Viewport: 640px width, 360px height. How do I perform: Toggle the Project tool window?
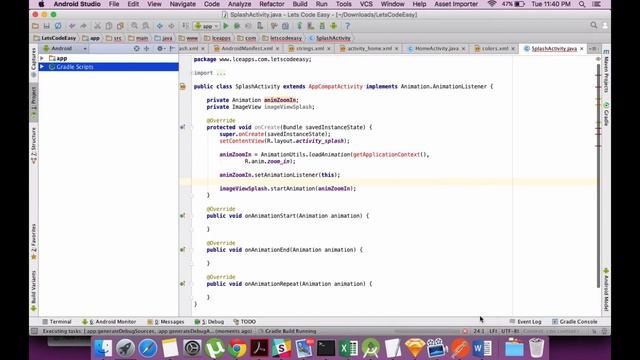tap(34, 103)
